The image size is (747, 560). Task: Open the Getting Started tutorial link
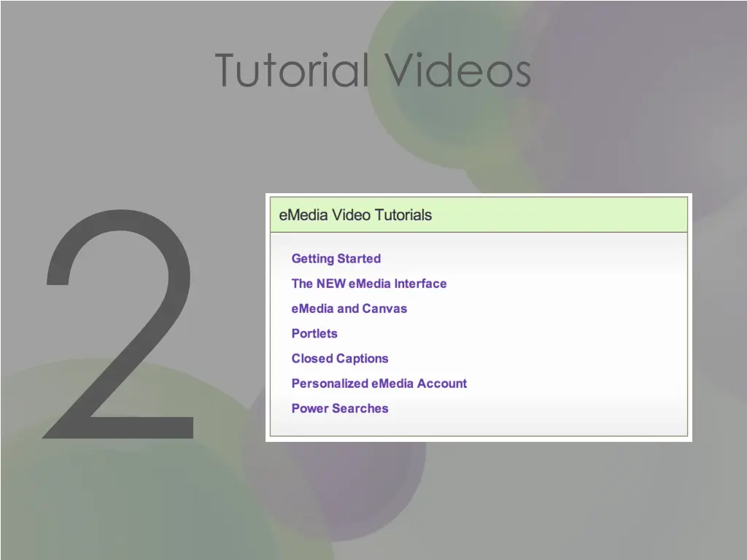point(336,259)
